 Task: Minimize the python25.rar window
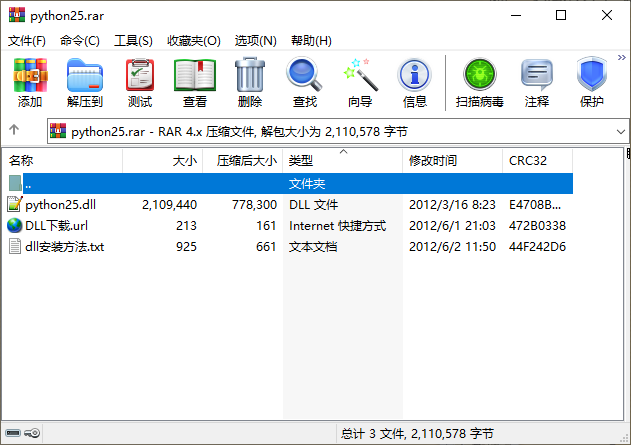516,15
